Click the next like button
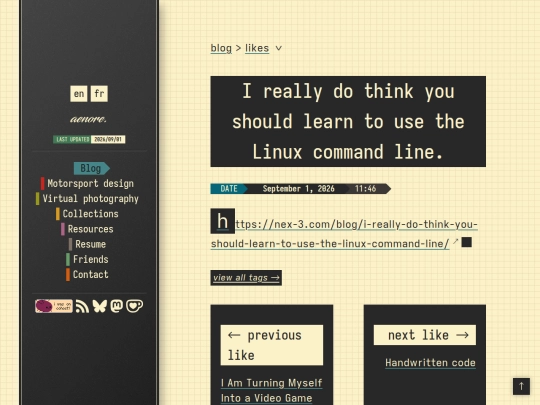 pos(425,335)
